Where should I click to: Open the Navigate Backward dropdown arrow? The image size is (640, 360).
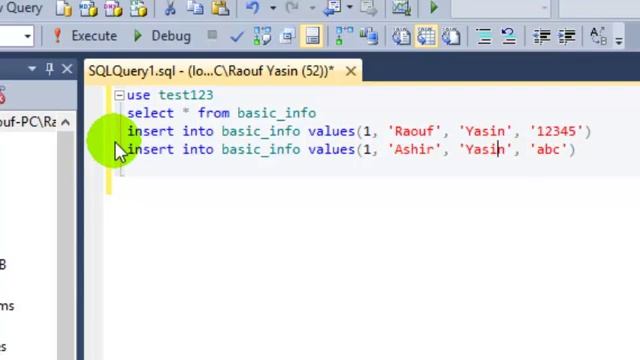(x=349, y=8)
